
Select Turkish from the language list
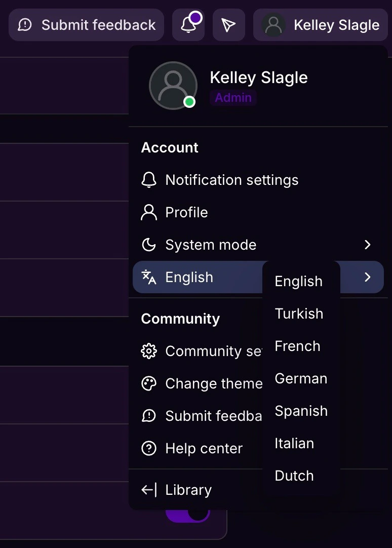point(299,314)
